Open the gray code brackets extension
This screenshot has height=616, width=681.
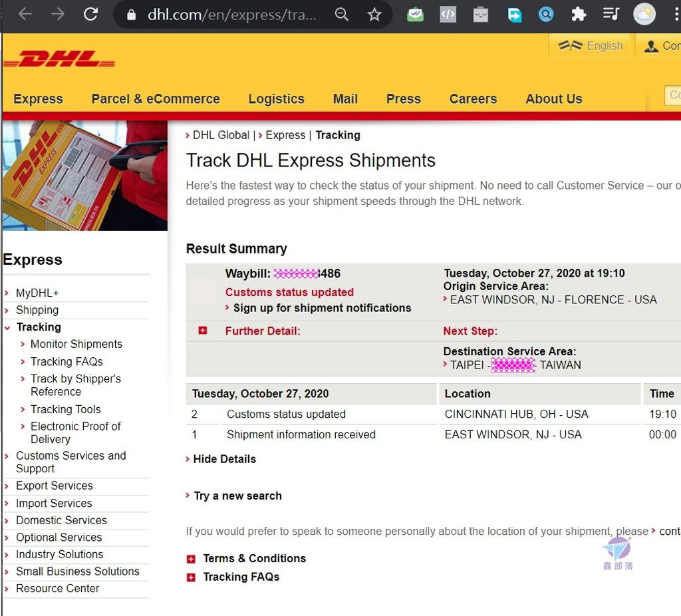tap(448, 15)
